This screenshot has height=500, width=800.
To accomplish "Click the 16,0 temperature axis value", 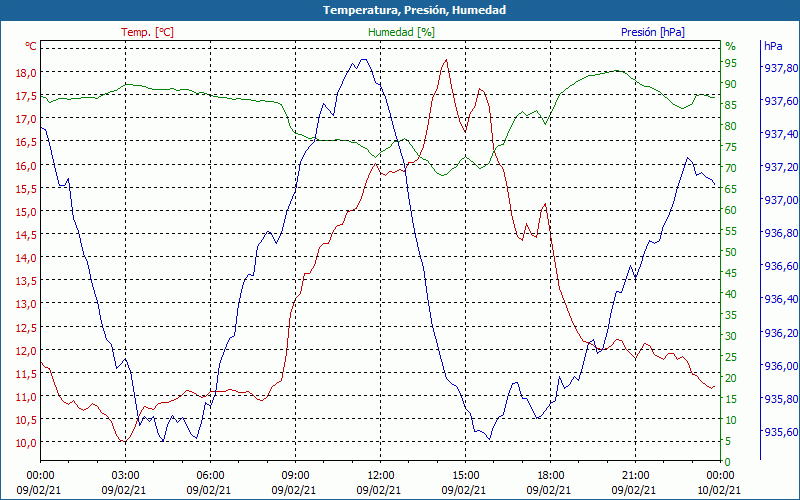I will (27, 165).
